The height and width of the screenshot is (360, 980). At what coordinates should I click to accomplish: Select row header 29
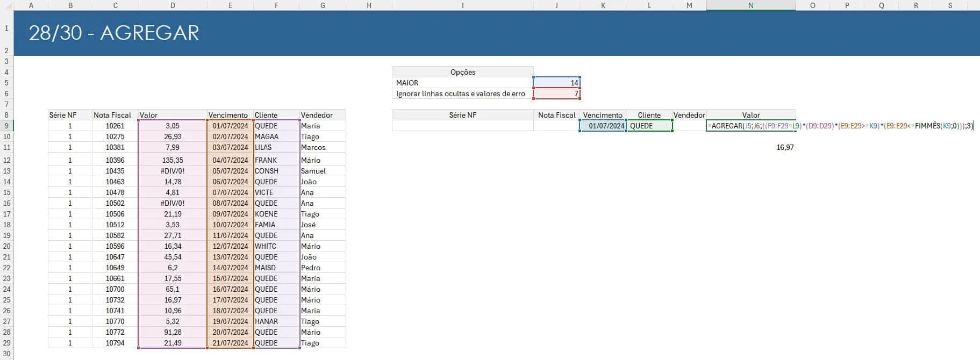coord(7,343)
